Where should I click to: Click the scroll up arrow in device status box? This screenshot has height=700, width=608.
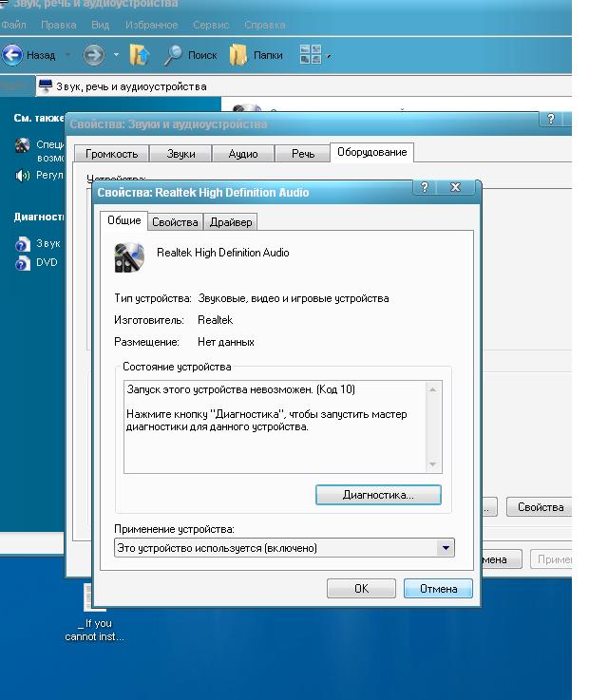click(x=432, y=389)
